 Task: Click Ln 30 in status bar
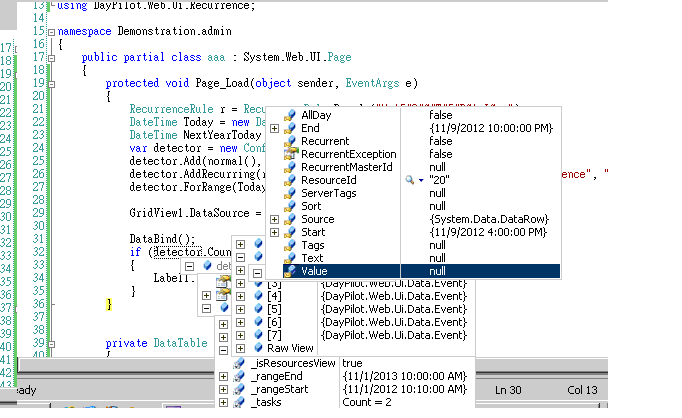click(x=508, y=390)
